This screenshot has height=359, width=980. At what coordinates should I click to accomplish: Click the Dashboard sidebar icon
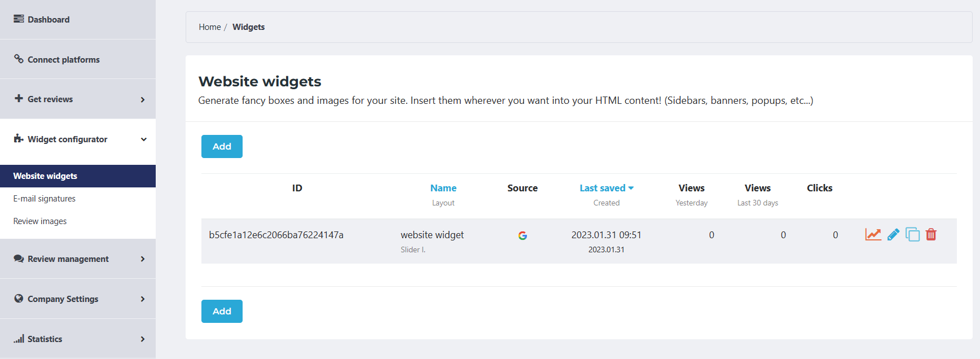19,19
